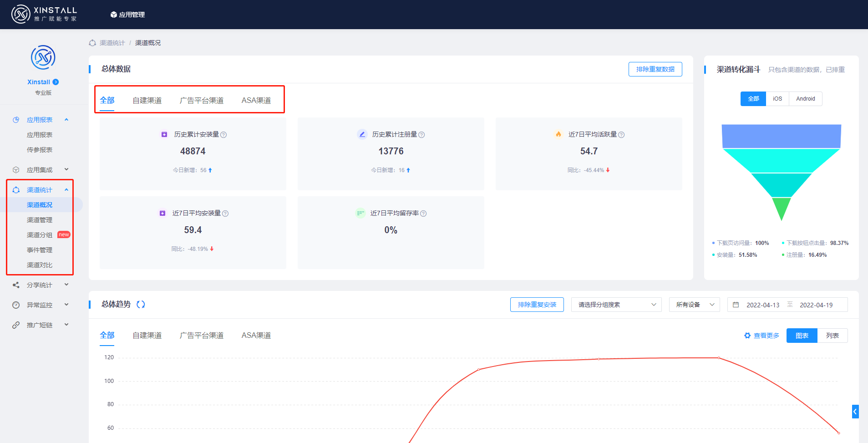Click the help icon next to 历史累计注册量
The height and width of the screenshot is (443, 868).
click(421, 135)
